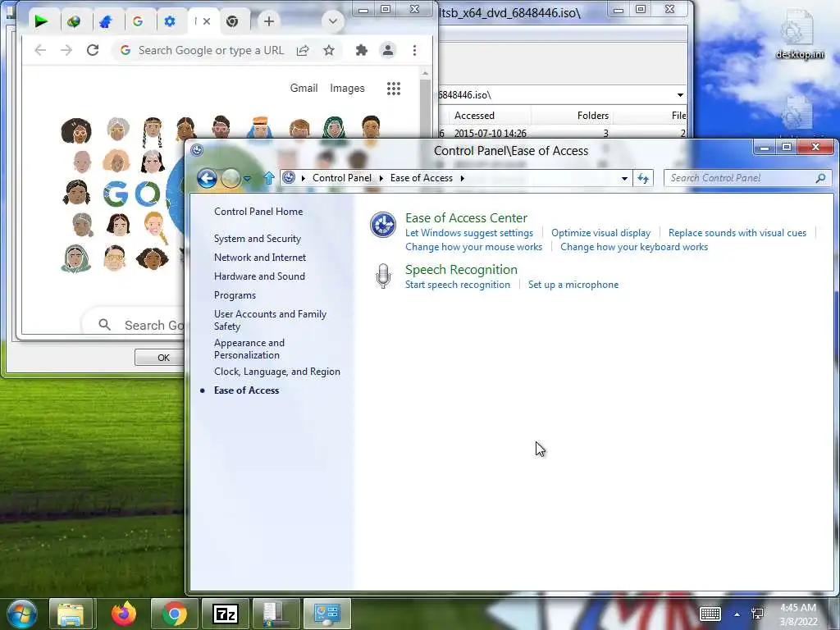Viewport: 840px width, 630px height.
Task: Switch to 7-Zip on the taskbar
Action: tap(225, 614)
